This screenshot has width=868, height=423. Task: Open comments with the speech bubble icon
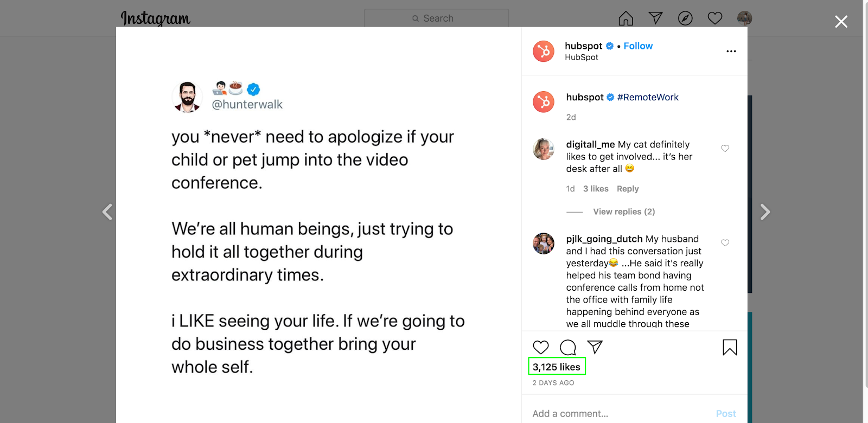coord(567,347)
